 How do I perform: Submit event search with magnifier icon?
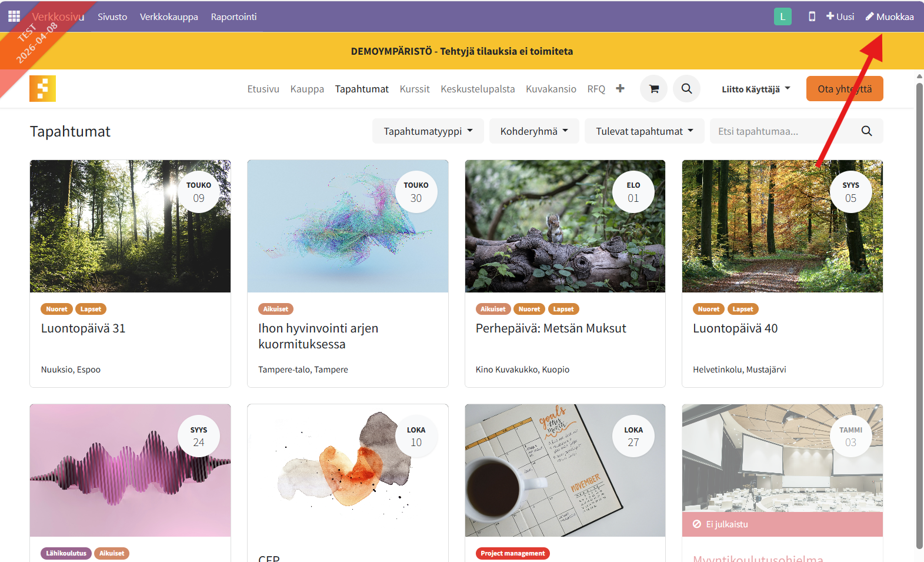(866, 131)
